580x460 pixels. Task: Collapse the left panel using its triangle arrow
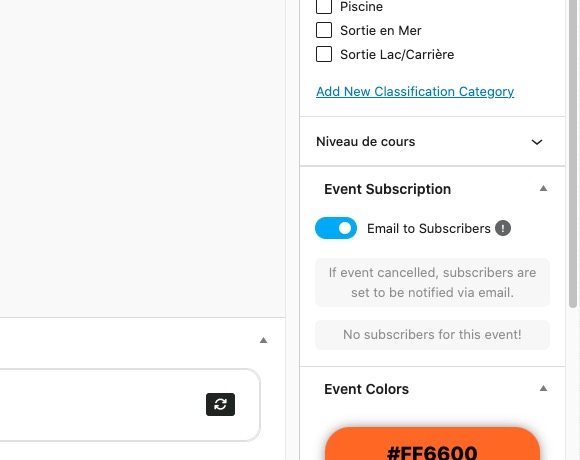coord(263,340)
